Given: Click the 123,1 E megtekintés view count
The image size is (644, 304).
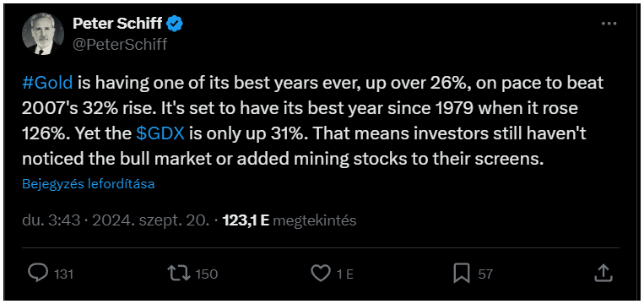Looking at the screenshot, I should [290, 221].
